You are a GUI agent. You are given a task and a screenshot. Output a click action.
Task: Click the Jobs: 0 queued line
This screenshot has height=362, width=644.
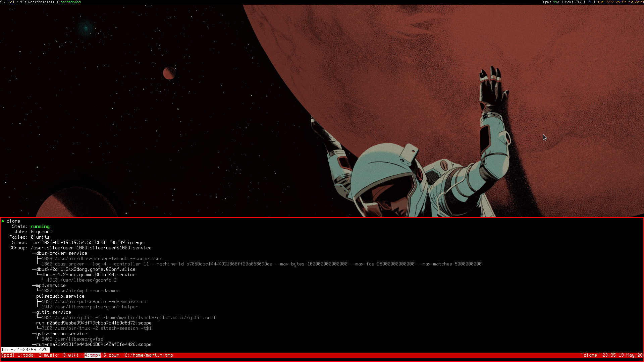34,232
